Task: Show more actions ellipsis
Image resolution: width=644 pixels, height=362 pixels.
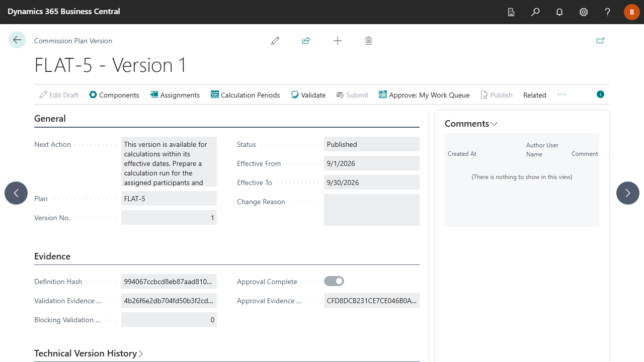Action: tap(561, 95)
